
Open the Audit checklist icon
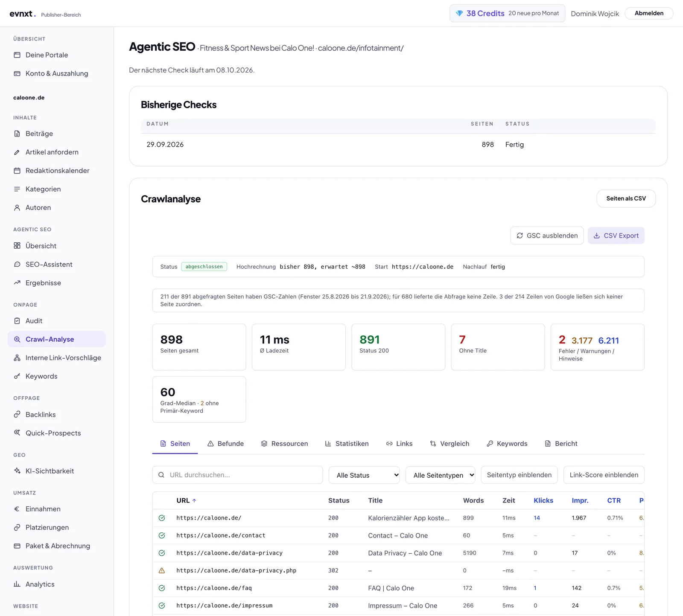coord(17,321)
